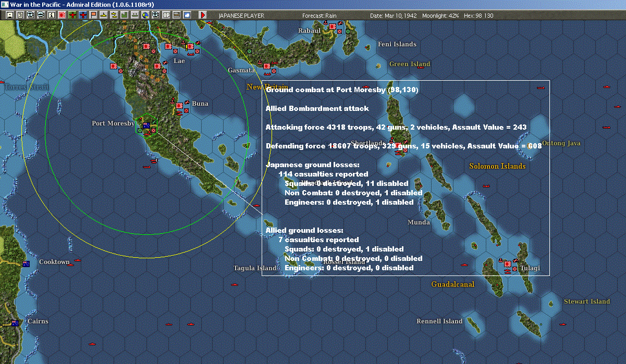Screen dimensions: 626x364
Task: Select the Japanese flag base at Rabaul
Action: coord(332,26)
